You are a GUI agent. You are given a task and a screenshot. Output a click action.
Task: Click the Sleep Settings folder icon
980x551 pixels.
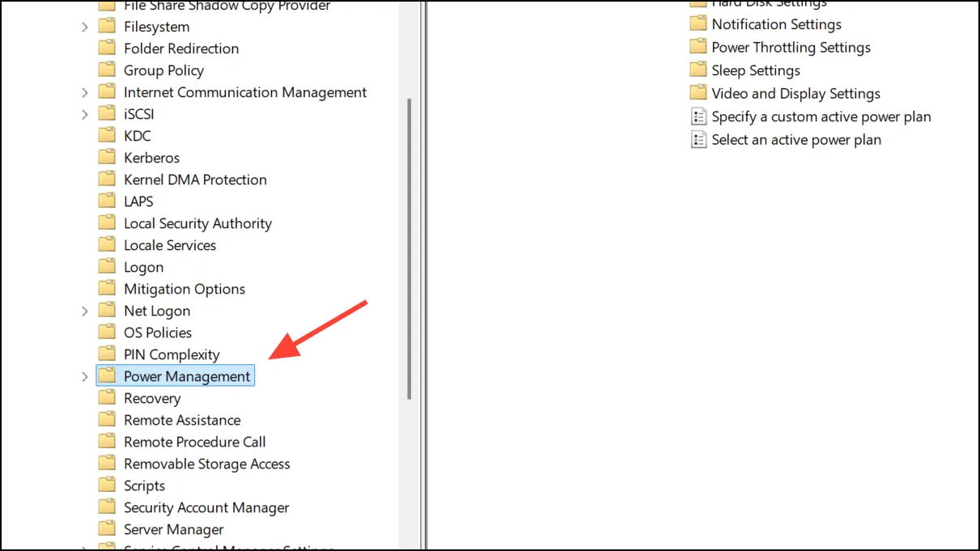[x=698, y=70]
